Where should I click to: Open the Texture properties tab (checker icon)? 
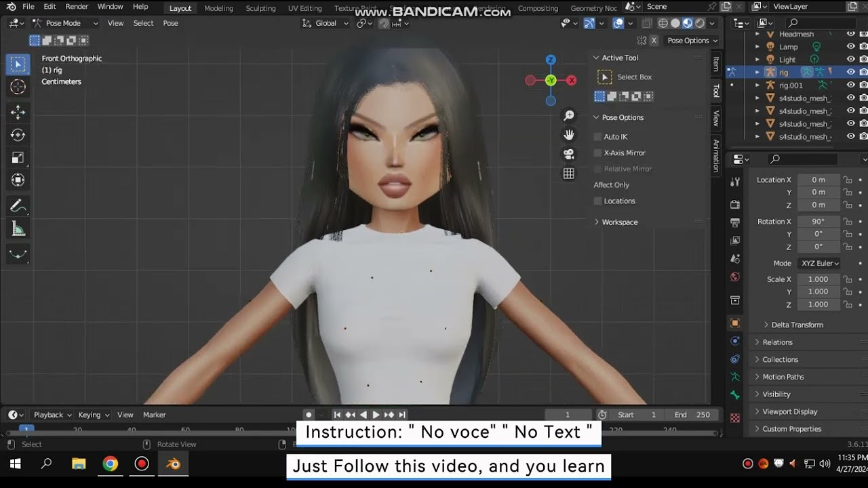pos(735,418)
